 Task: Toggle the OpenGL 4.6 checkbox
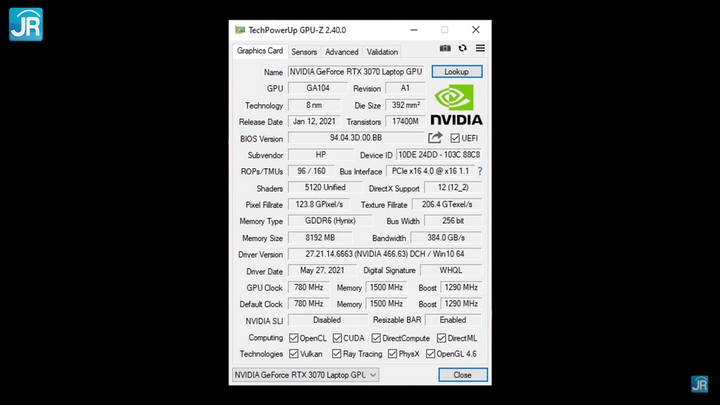tap(430, 354)
